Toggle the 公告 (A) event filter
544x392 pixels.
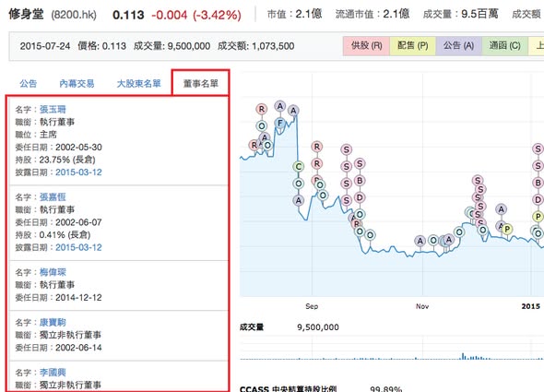(458, 46)
